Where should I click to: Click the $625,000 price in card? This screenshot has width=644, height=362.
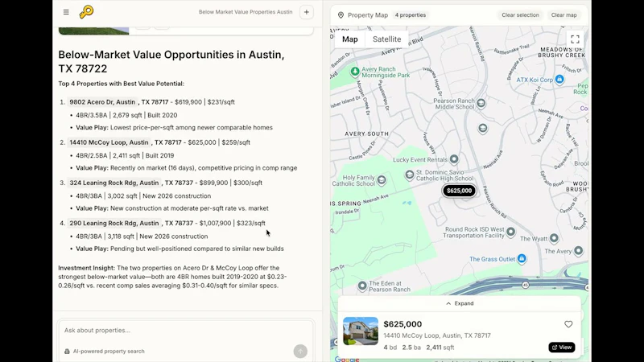[402, 324]
